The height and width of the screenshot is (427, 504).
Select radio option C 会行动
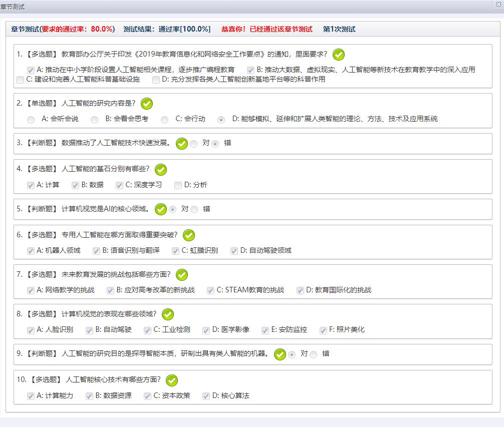165,120
